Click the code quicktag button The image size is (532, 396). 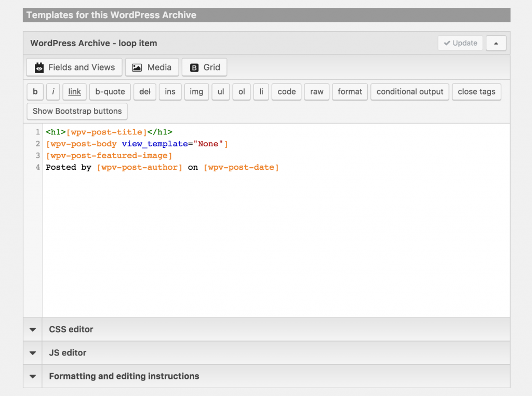[x=286, y=91]
